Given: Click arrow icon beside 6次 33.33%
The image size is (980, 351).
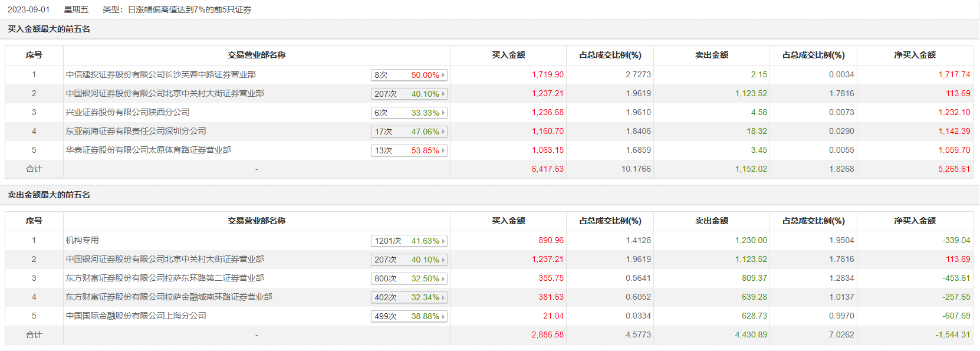Looking at the screenshot, I should [443, 113].
